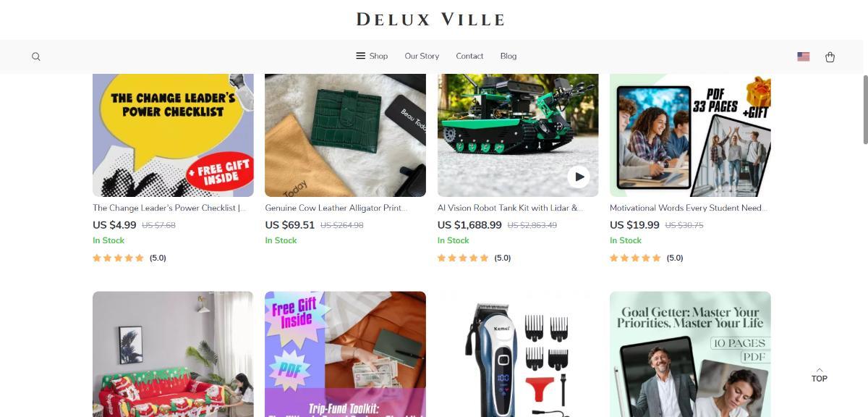Click the Kemei hair clipper product image
The width and height of the screenshot is (868, 417).
click(x=518, y=354)
